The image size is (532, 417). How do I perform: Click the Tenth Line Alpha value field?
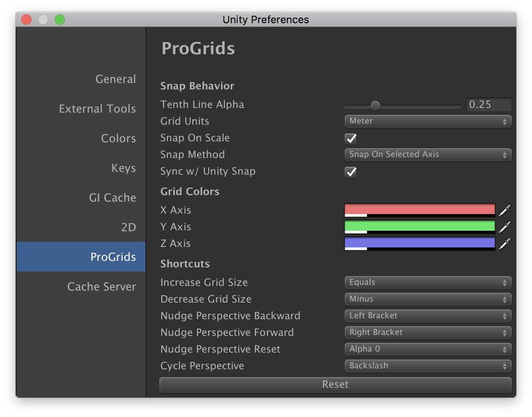488,105
